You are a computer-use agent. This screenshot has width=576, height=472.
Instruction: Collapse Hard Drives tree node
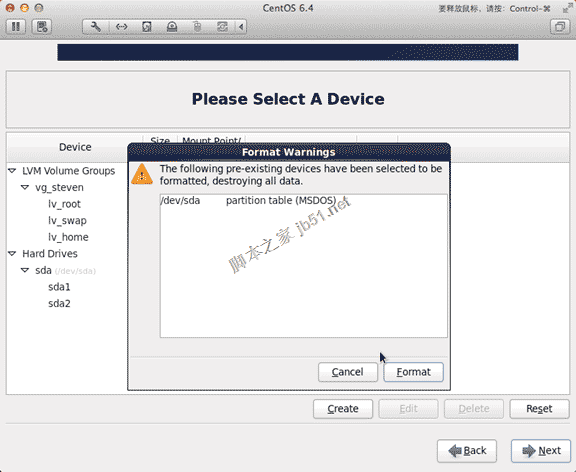pos(12,253)
